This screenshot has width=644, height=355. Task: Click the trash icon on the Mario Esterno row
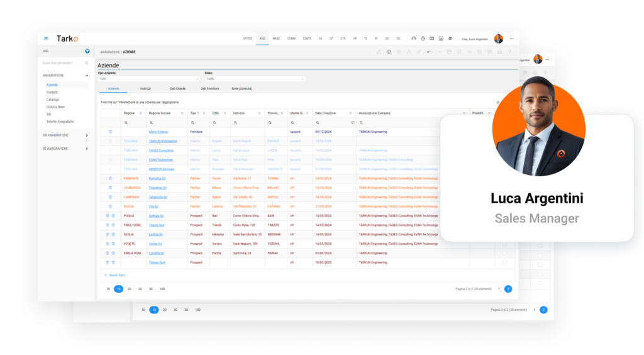[110, 132]
